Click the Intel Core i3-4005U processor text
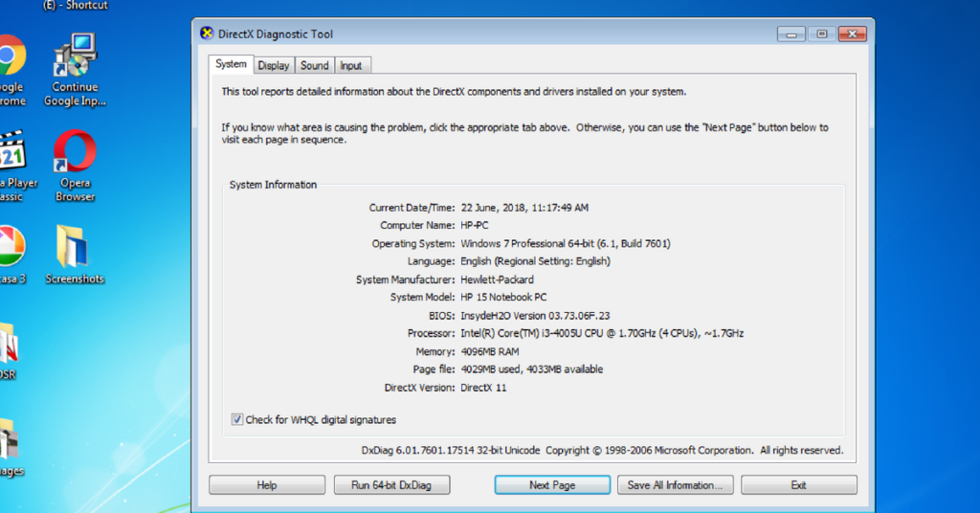This screenshot has width=980, height=513. [x=602, y=334]
